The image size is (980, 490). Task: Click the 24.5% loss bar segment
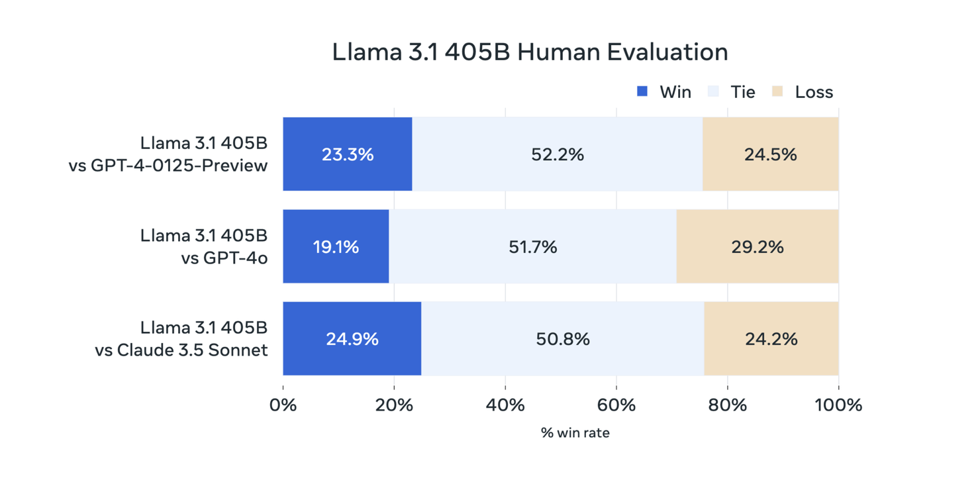coord(771,154)
